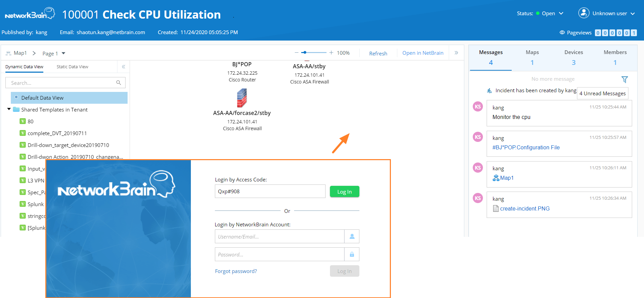Viewport: 644px width, 298px height.
Task: Click the message filter funnel icon
Action: click(625, 79)
